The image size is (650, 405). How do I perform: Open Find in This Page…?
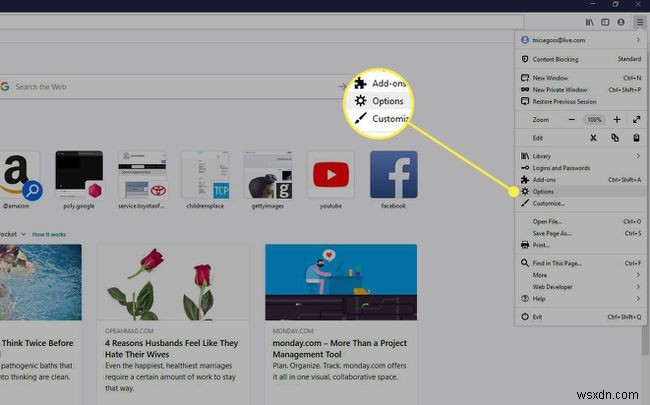click(580, 263)
